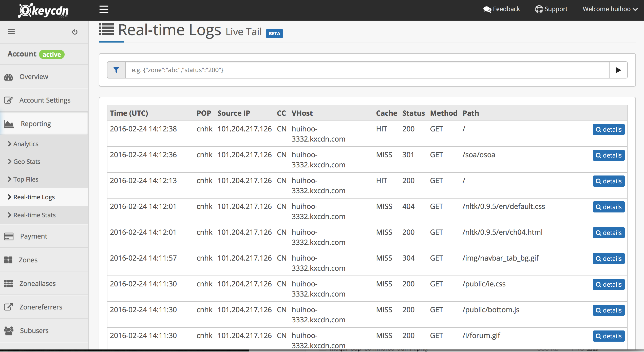Click the Feedback link in header
This screenshot has width=644, height=352.
(x=502, y=9)
